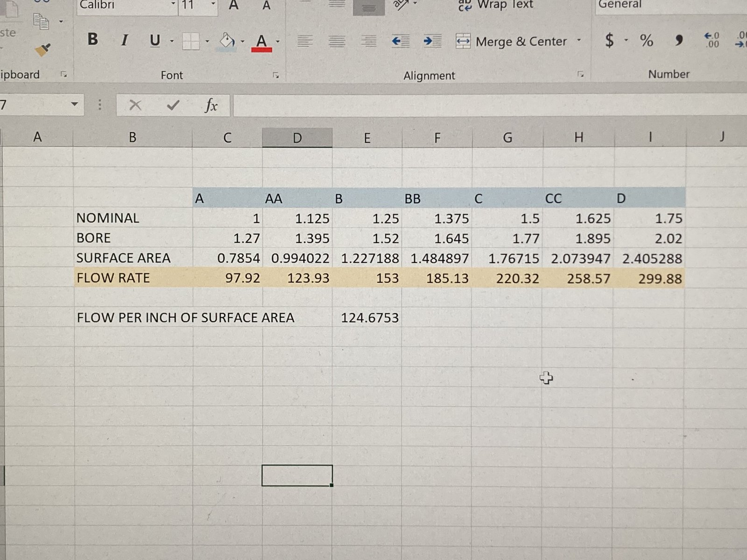Apply the Fill Color bucket
This screenshot has height=560, width=747.
coord(227,42)
